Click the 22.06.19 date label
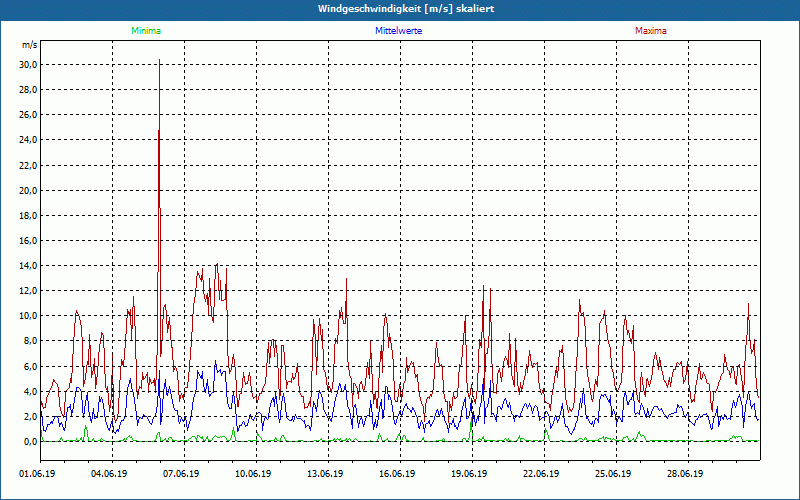Viewport: 800px width, 500px height. tap(541, 474)
